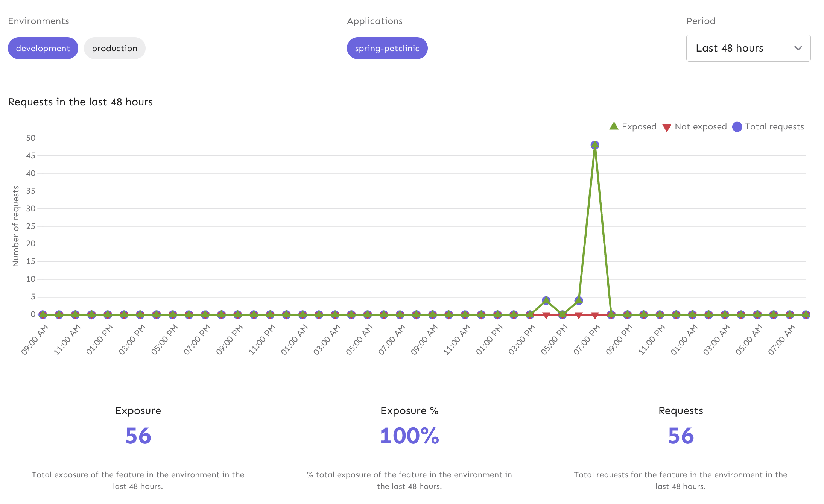The height and width of the screenshot is (504, 824).
Task: Click the small spike near 03:00 PM
Action: pos(546,300)
